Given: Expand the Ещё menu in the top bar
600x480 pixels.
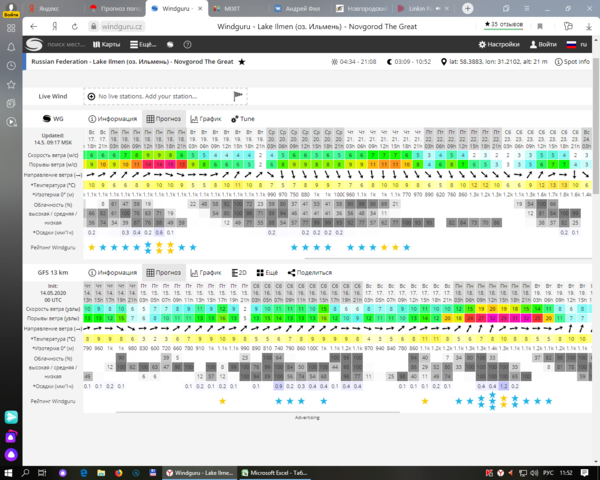Looking at the screenshot, I should coord(146,44).
